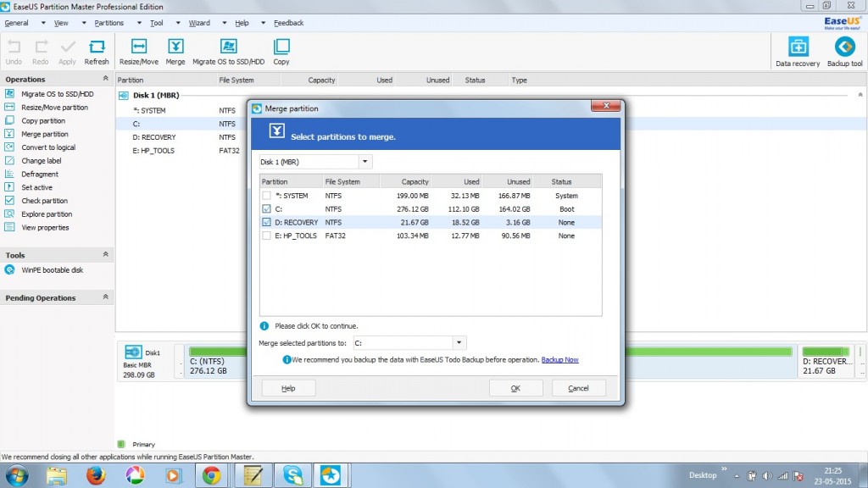Uncheck the C: partition checkbox

266,208
